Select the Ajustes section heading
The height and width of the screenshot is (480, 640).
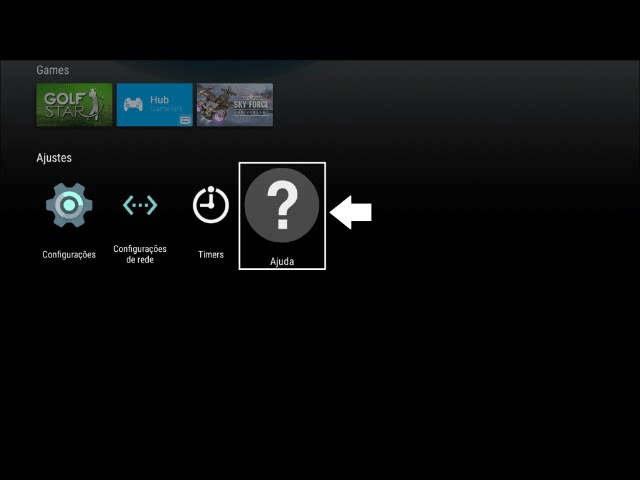point(54,158)
